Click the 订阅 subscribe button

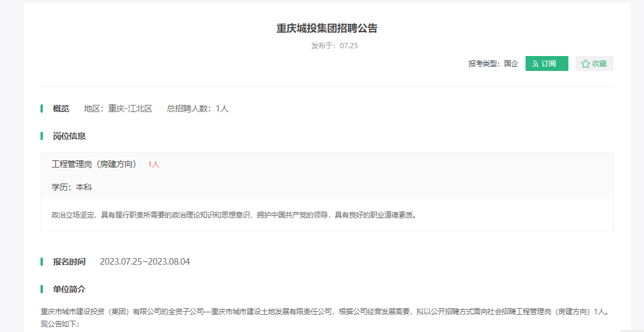click(546, 64)
